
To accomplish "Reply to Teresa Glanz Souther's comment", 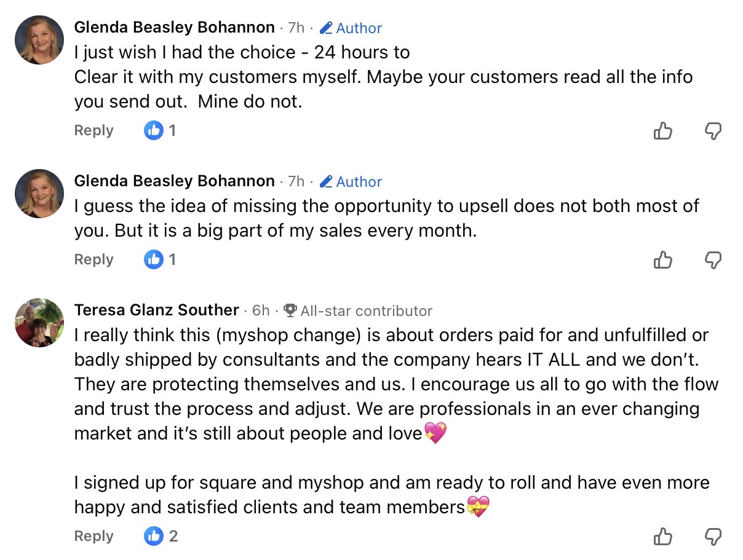I will pos(93,536).
